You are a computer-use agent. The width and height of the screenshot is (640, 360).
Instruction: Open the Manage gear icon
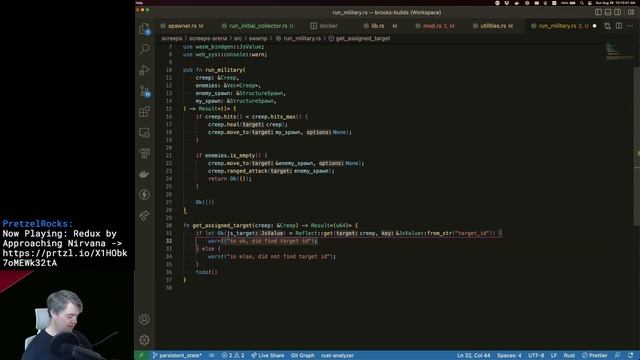(x=144, y=340)
